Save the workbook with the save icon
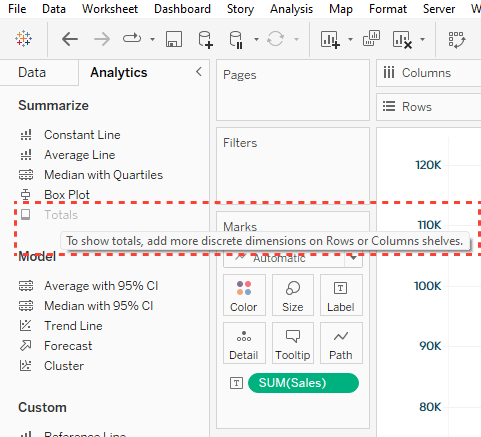Screen dimensions: 481x437 tap(174, 39)
